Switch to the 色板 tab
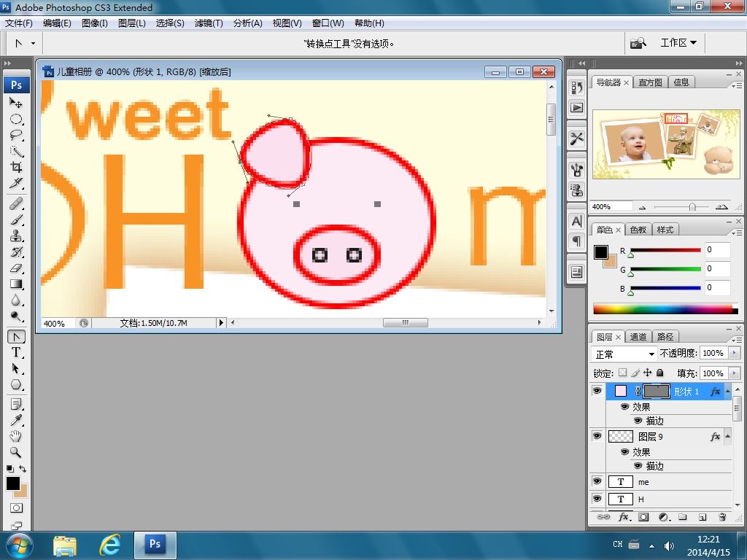Image resolution: width=747 pixels, height=560 pixels. (x=638, y=230)
